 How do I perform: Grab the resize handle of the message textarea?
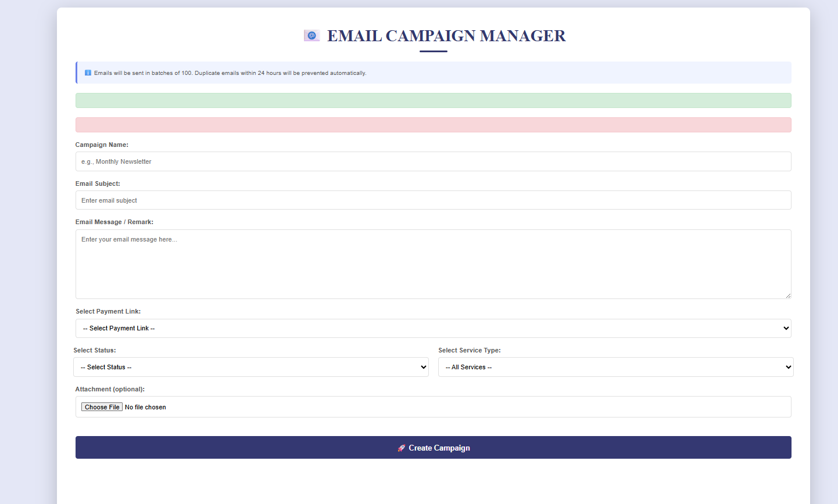pyautogui.click(x=787, y=296)
